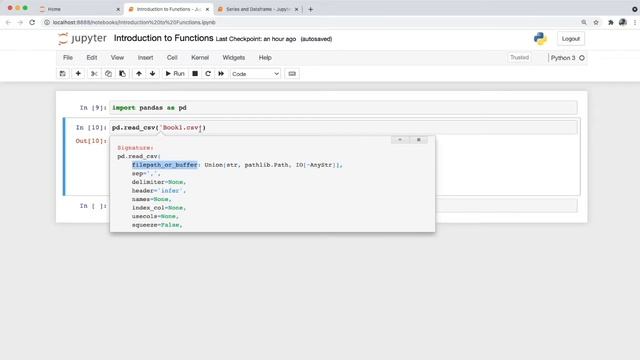The height and width of the screenshot is (360, 640).
Task: Close the Introduction to Functions tab
Action: tap(207, 9)
